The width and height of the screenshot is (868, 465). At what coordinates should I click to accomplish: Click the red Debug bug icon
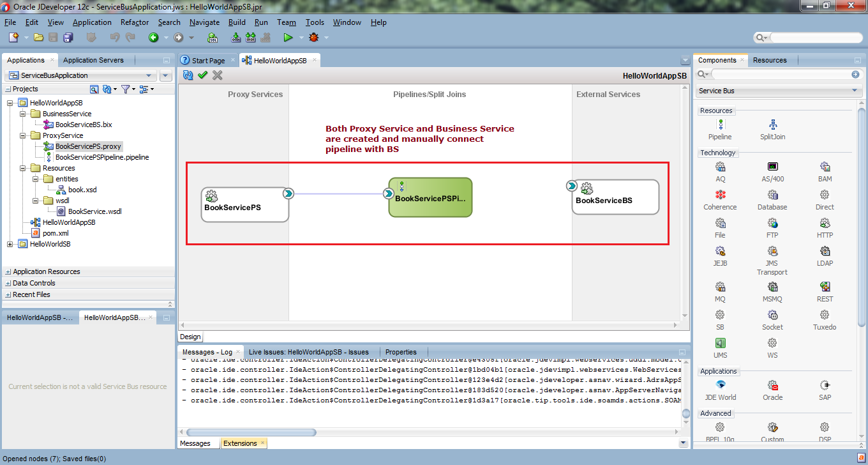point(313,38)
